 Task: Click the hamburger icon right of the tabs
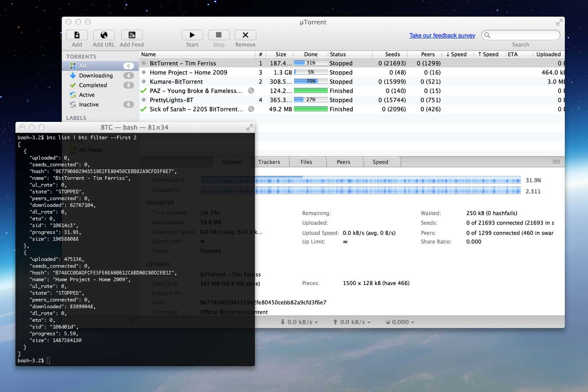(556, 161)
